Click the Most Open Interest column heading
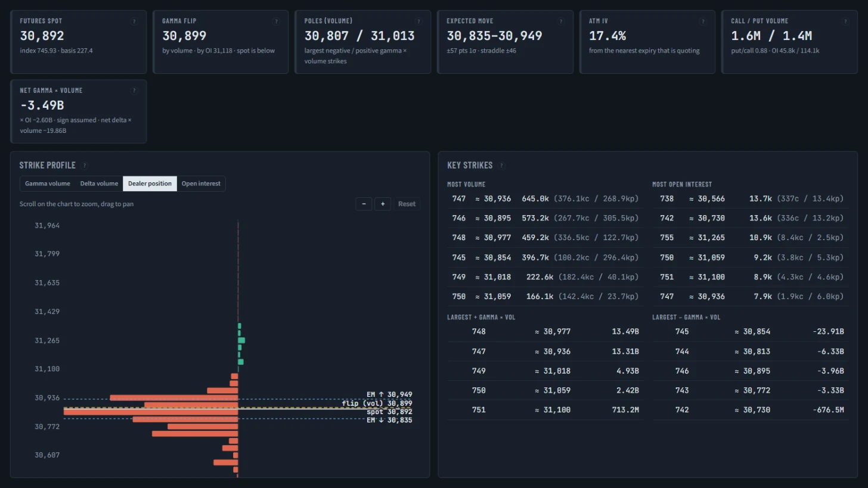Viewport: 868px width, 488px height. point(682,185)
